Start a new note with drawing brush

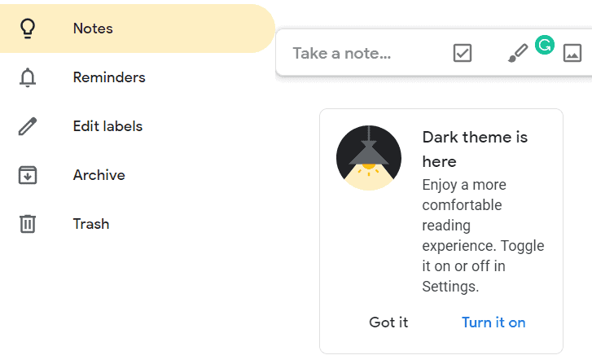tap(518, 53)
